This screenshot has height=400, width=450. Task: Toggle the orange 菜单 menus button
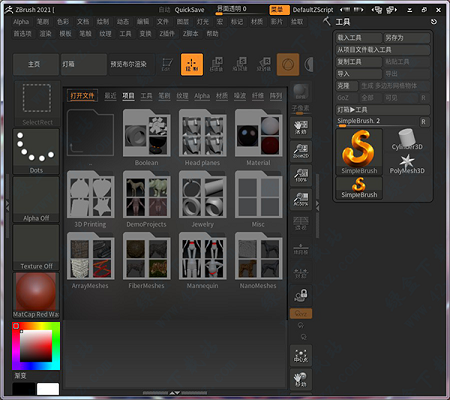click(279, 10)
